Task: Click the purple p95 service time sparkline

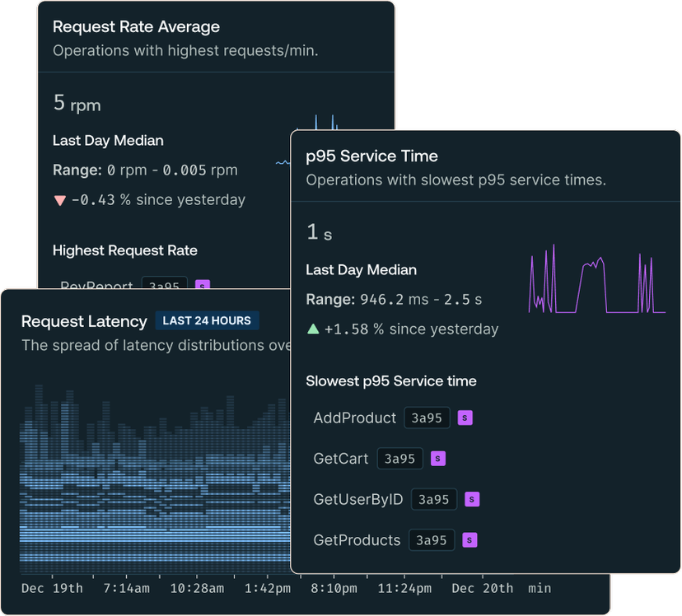Action: click(x=596, y=280)
